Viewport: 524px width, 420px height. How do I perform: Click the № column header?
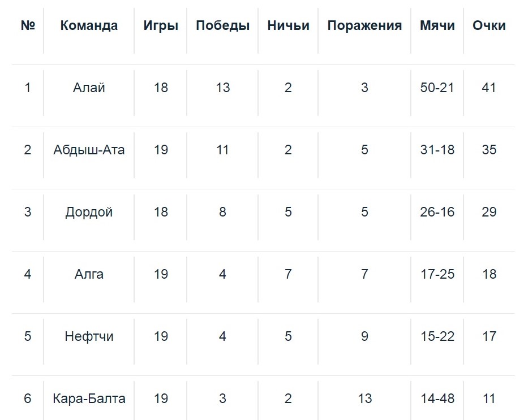pos(28,25)
